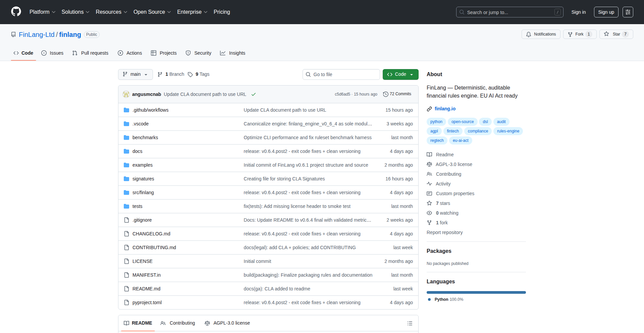This screenshot has width=644, height=333.
Task: Open the benchmarks folder
Action: point(145,137)
